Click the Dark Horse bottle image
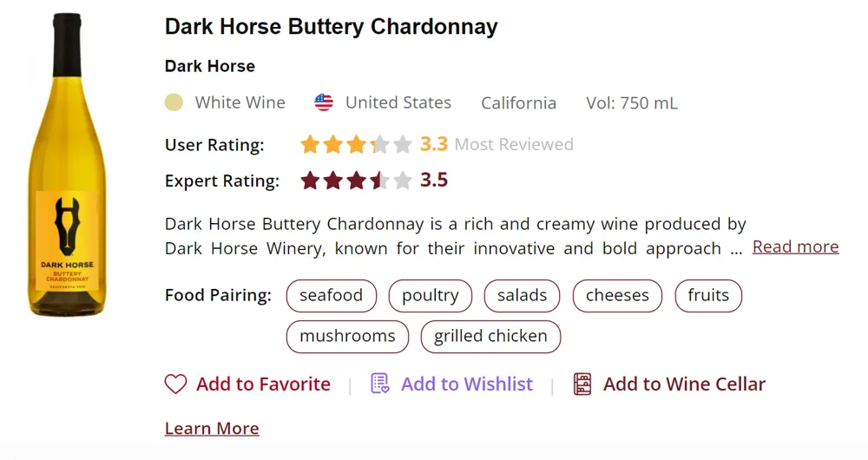 pos(68,165)
